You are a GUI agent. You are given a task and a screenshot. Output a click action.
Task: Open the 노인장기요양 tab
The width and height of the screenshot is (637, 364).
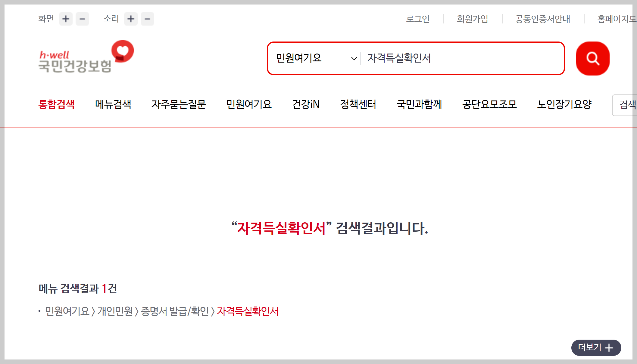tap(564, 104)
